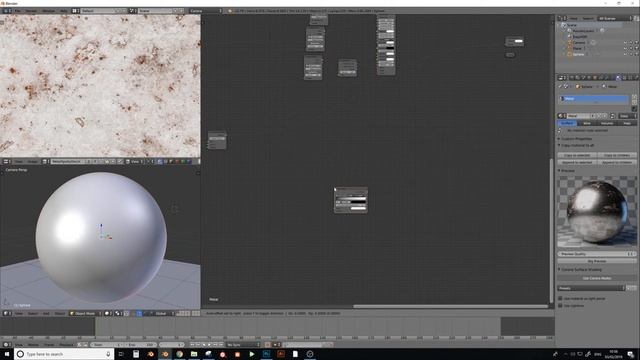The image size is (640, 360).
Task: Toggle Sphere visibility eye in the outliner
Action: click(x=625, y=54)
